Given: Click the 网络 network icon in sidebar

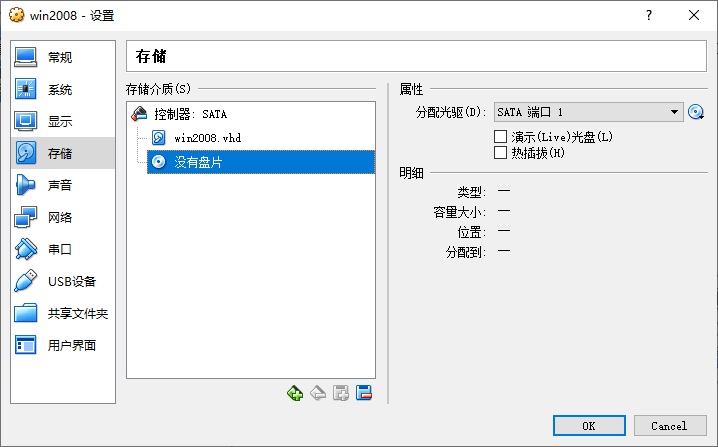Looking at the screenshot, I should (26, 217).
